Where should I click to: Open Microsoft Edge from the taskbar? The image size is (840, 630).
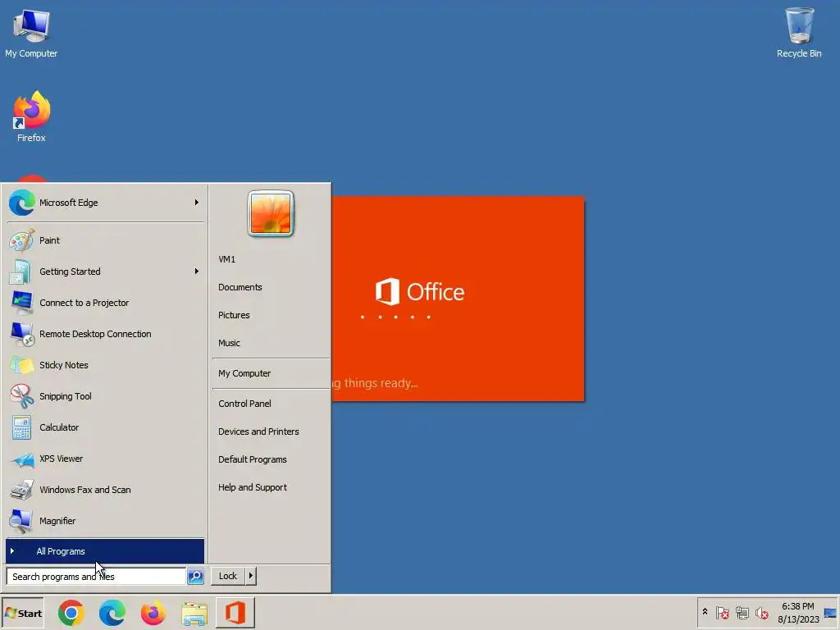pyautogui.click(x=112, y=613)
